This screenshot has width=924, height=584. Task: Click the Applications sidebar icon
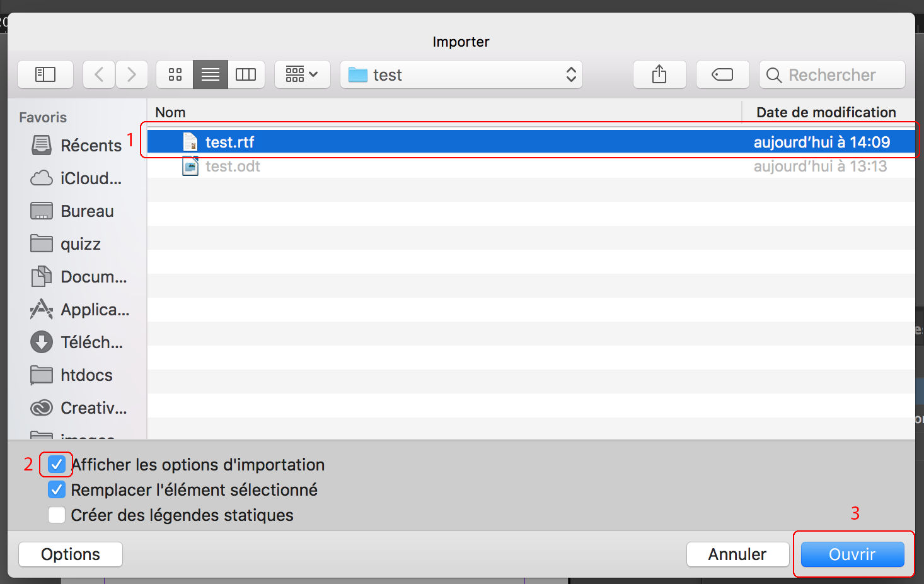(42, 309)
